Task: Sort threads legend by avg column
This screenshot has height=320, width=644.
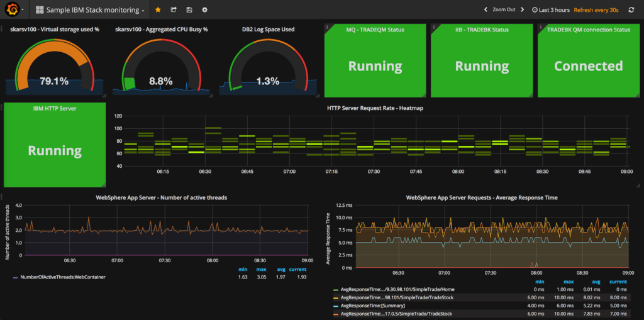Action: (280, 270)
